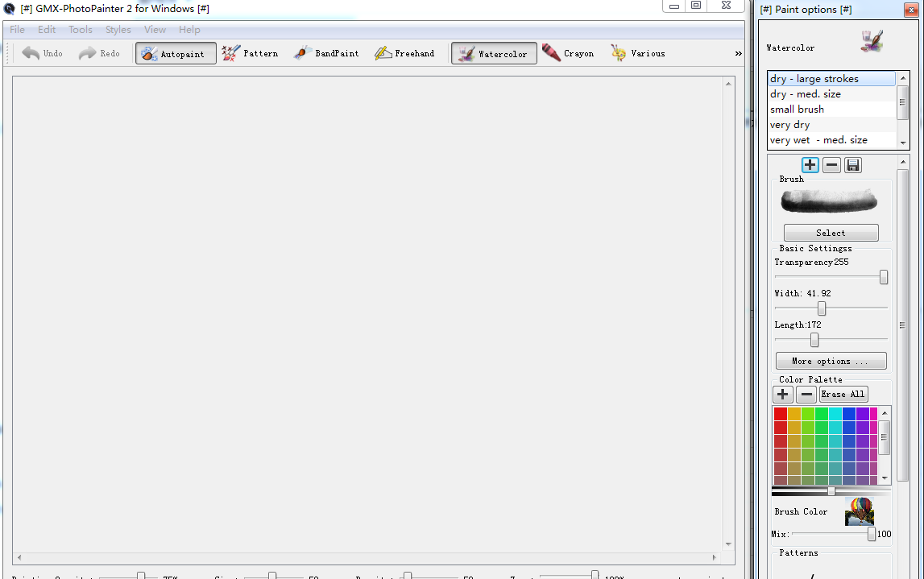Pick the Crayon style tool
This screenshot has height=579, width=924.
point(568,53)
